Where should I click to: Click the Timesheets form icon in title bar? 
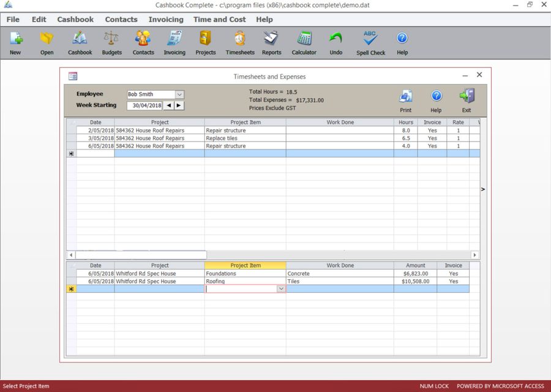[73, 76]
